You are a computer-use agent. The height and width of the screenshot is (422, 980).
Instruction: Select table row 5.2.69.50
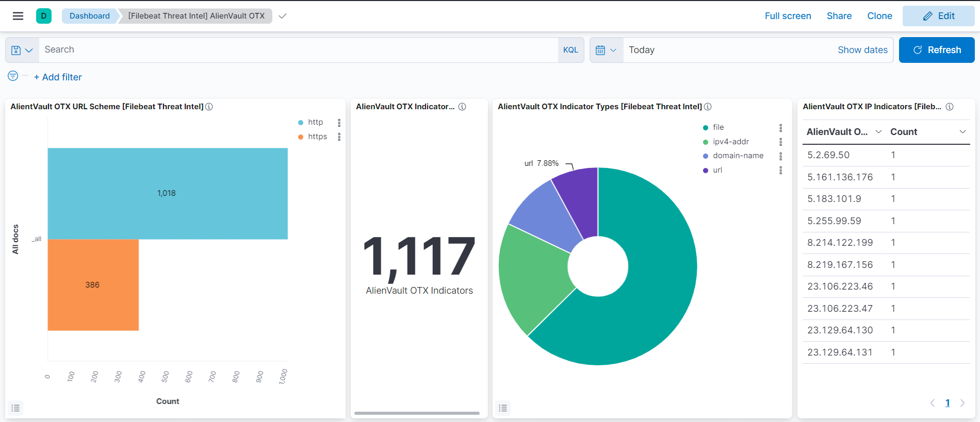(886, 155)
